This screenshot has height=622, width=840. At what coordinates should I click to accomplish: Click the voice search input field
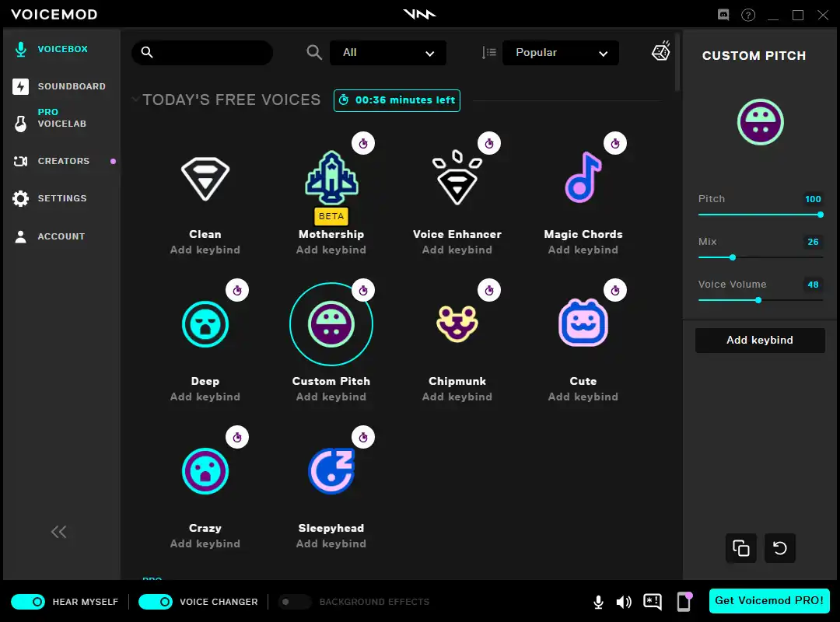coord(202,53)
